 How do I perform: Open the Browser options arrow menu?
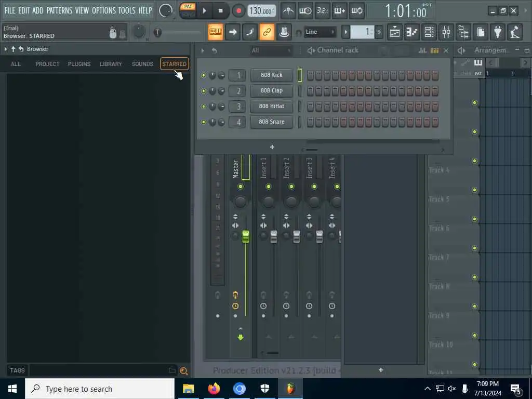5,49
